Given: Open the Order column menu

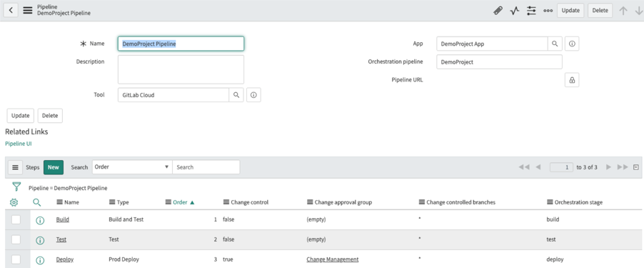Looking at the screenshot, I should [x=168, y=202].
